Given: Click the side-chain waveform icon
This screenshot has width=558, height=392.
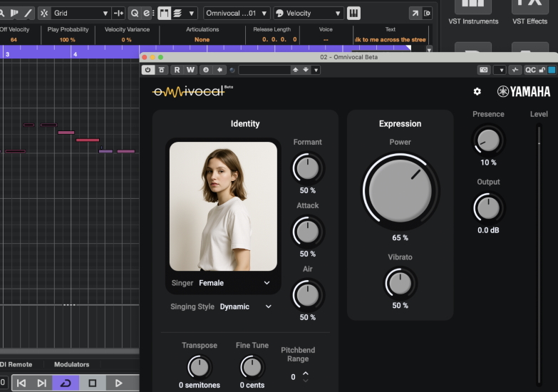Looking at the screenshot, I should [x=515, y=70].
